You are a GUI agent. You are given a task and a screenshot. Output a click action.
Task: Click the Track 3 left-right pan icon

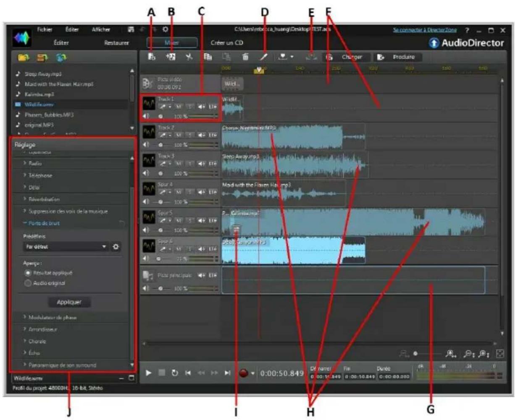coord(213,164)
